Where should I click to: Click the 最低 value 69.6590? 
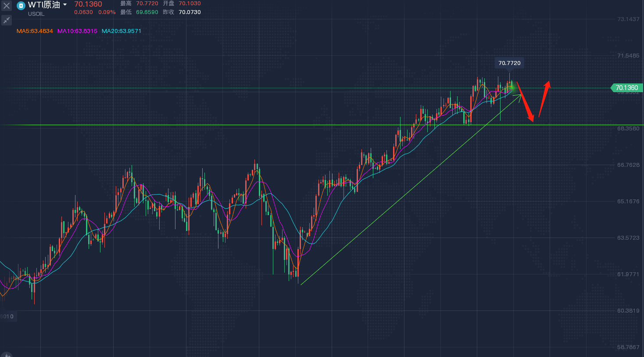147,12
